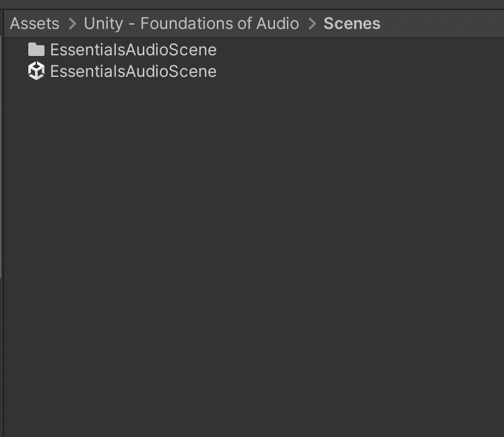The image size is (504, 437).
Task: Select the Unity scene asset icon
Action: point(36,71)
